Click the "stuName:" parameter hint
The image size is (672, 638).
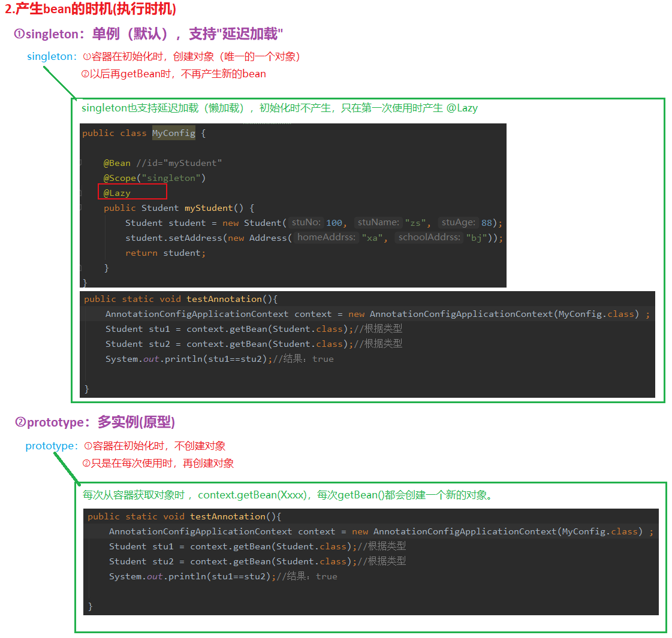[x=378, y=222]
